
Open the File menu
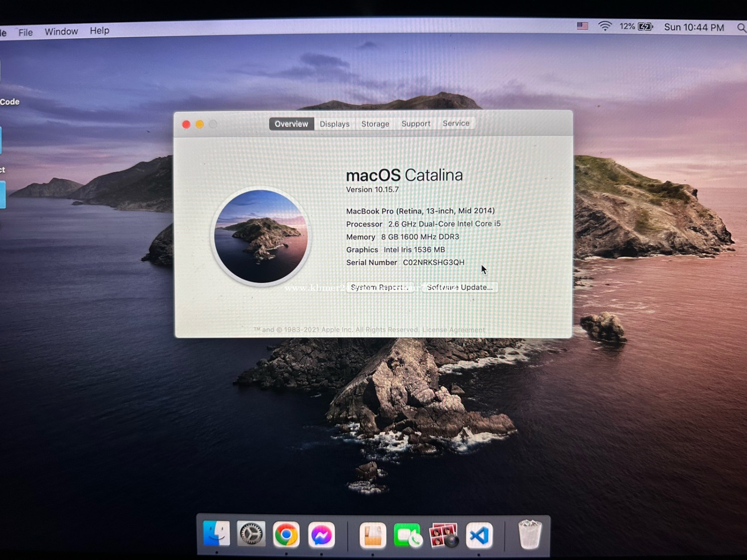tap(25, 32)
